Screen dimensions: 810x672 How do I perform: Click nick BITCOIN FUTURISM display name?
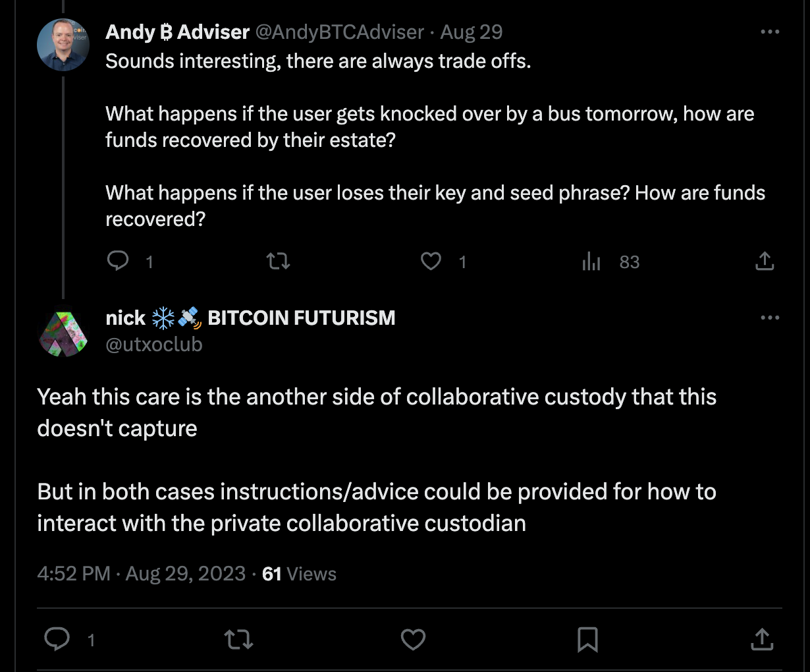pos(250,318)
